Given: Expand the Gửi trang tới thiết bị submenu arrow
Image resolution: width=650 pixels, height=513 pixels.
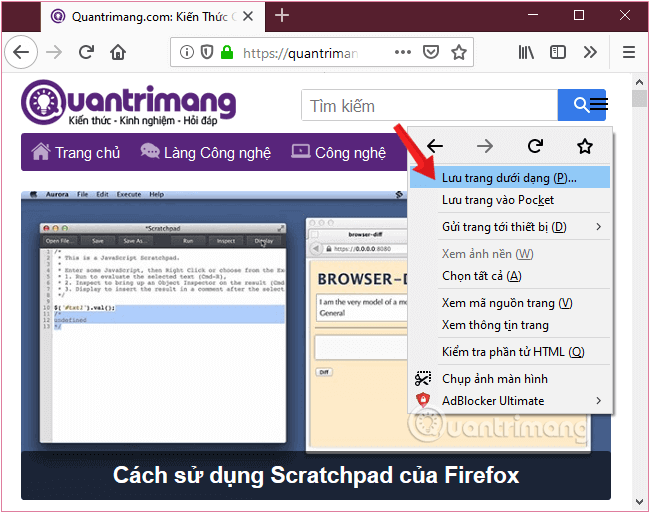Looking at the screenshot, I should click(x=599, y=227).
